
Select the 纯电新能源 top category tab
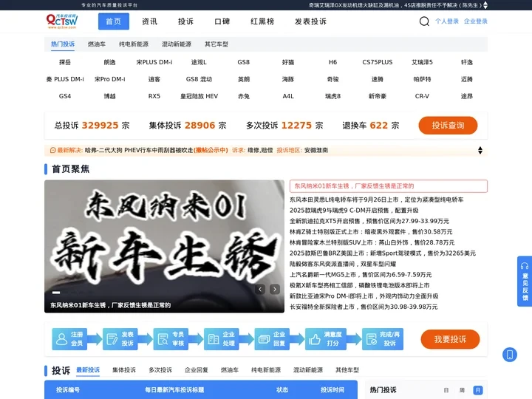pyautogui.click(x=134, y=44)
